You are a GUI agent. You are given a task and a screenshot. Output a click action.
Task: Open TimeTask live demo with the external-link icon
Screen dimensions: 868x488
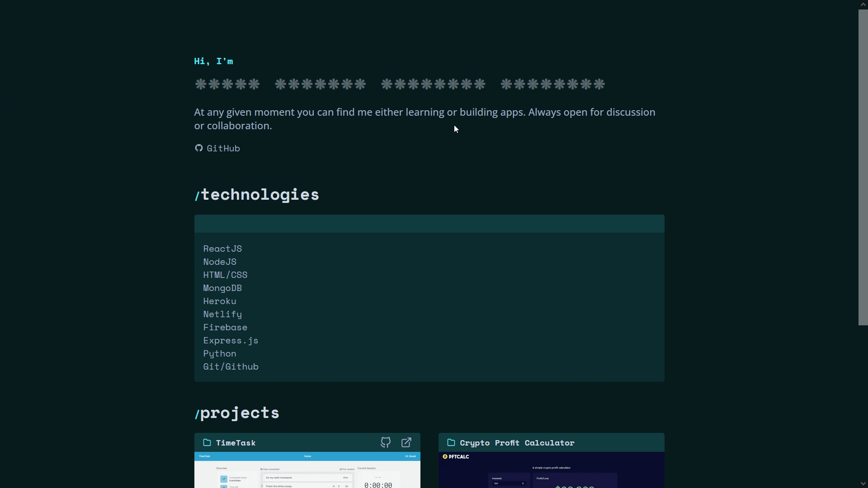pos(406,443)
